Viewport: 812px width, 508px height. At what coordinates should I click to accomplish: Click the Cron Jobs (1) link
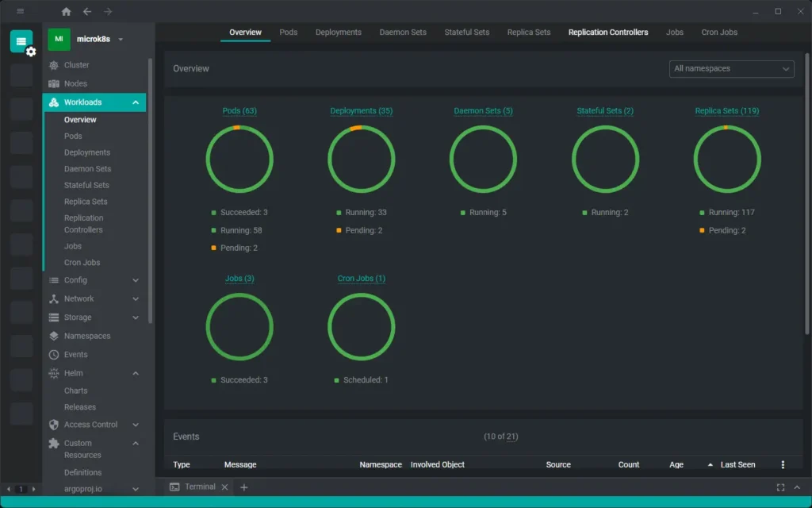(x=362, y=278)
